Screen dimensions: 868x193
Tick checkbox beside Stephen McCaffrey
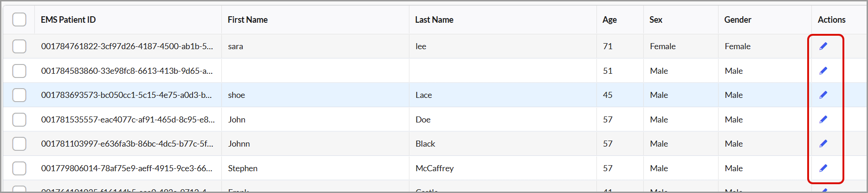[19, 168]
